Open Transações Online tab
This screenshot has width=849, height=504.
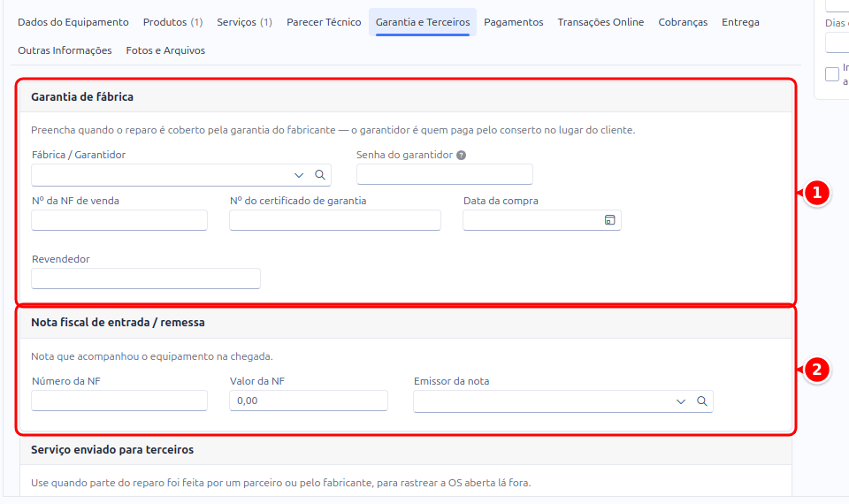600,22
